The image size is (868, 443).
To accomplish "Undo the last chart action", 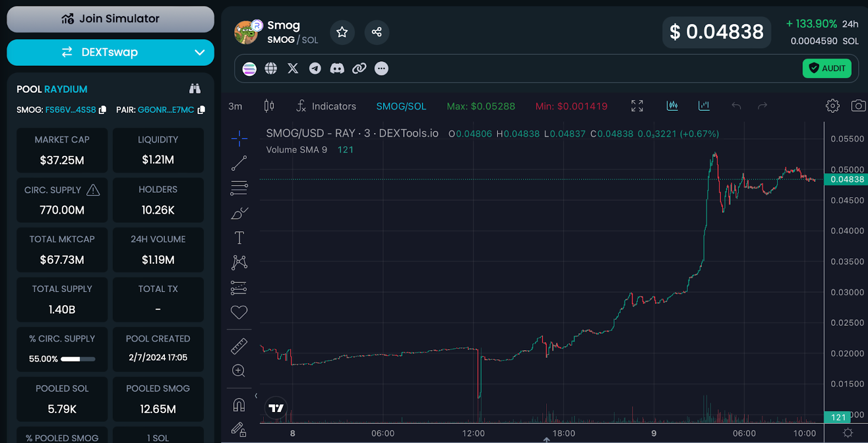I will point(736,106).
